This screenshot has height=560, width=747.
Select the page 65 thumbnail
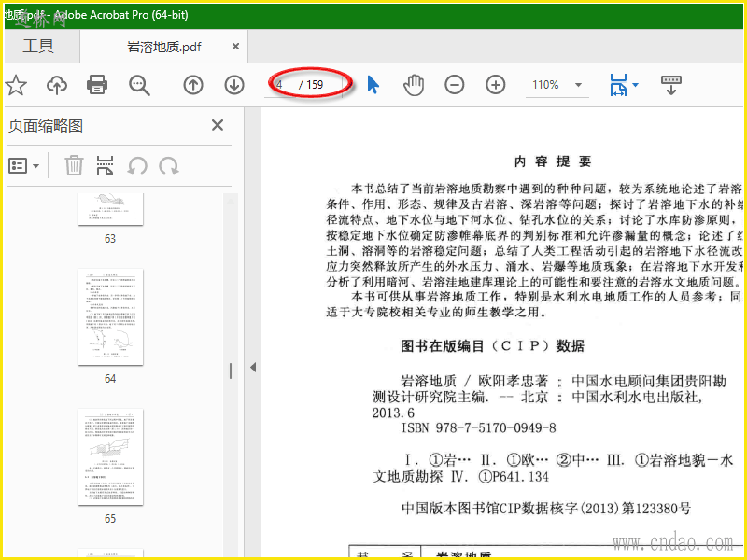click(x=110, y=457)
